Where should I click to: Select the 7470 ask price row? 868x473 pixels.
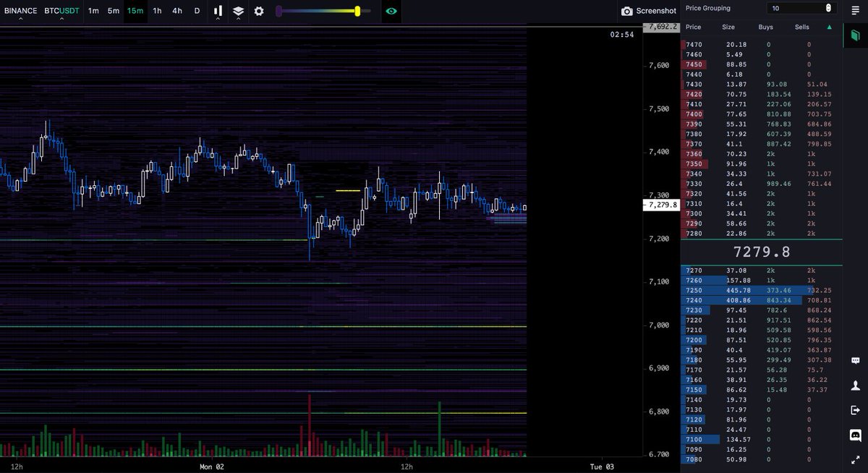click(x=762, y=45)
